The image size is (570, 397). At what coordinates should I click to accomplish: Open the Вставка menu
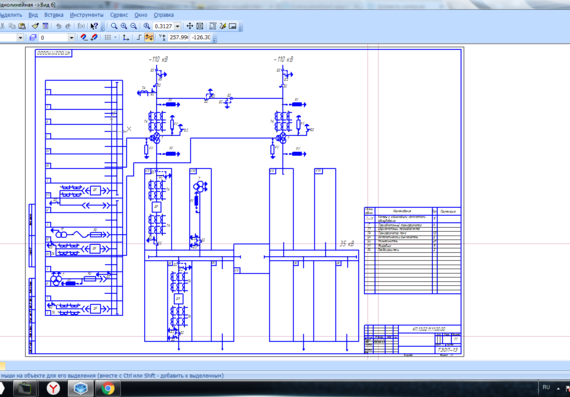pos(54,15)
